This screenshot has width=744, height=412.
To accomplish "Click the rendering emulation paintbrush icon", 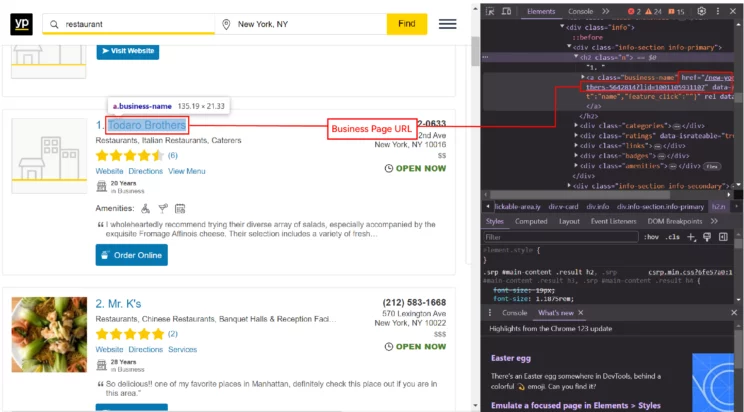I will (x=707, y=237).
